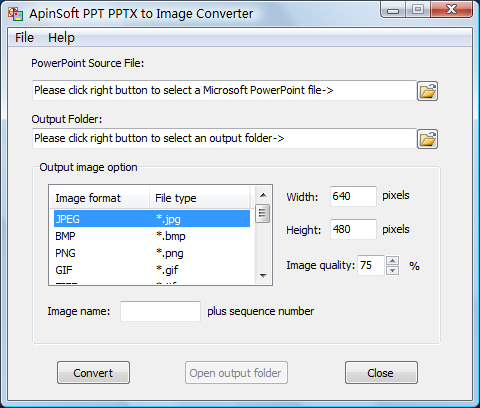480x408 pixels.
Task: Click the Convert button
Action: (x=93, y=373)
